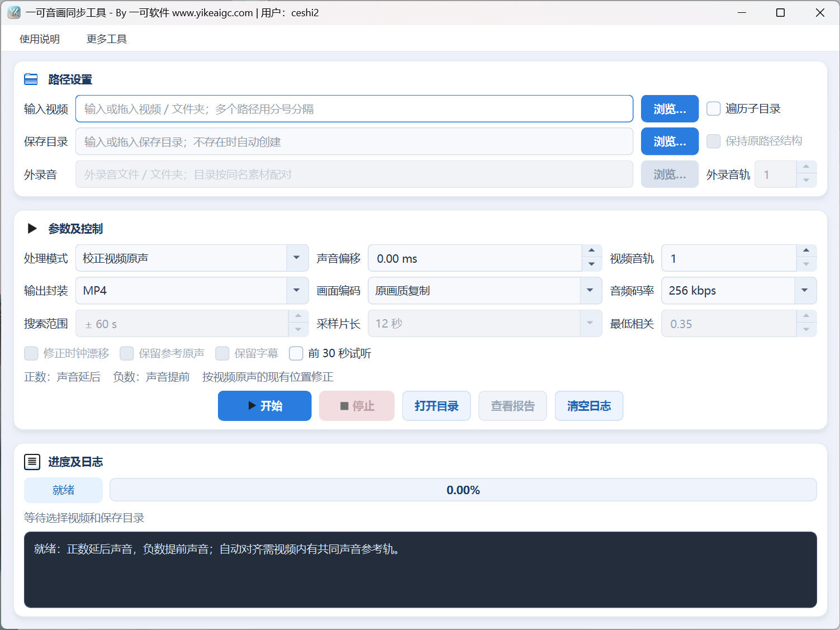Viewport: 840px width, 630px height.
Task: Increase 搜索范围 with up arrow
Action: point(298,316)
